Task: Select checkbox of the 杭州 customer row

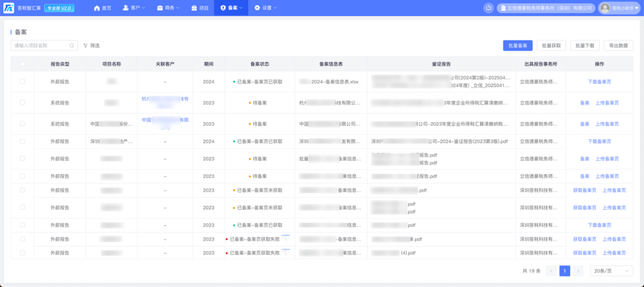Action: pos(22,102)
